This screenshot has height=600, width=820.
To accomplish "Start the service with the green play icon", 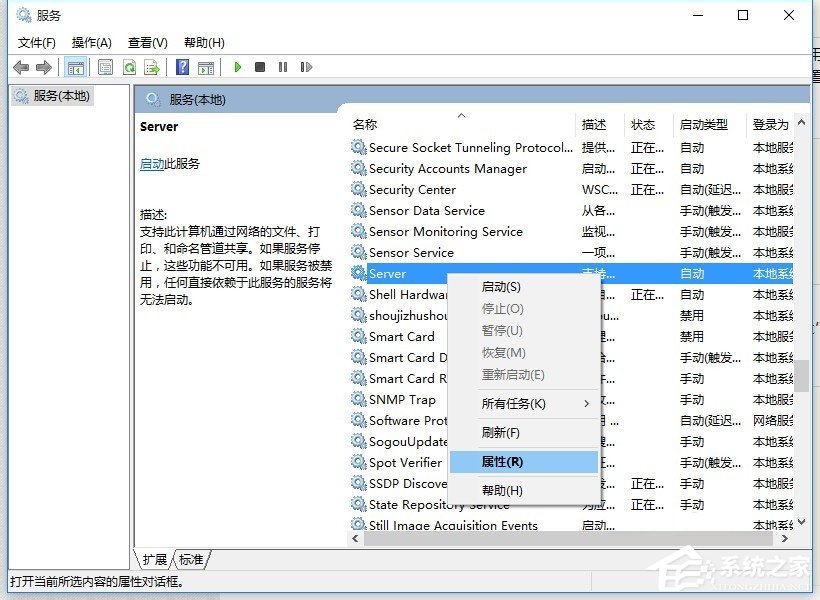I will point(237,67).
